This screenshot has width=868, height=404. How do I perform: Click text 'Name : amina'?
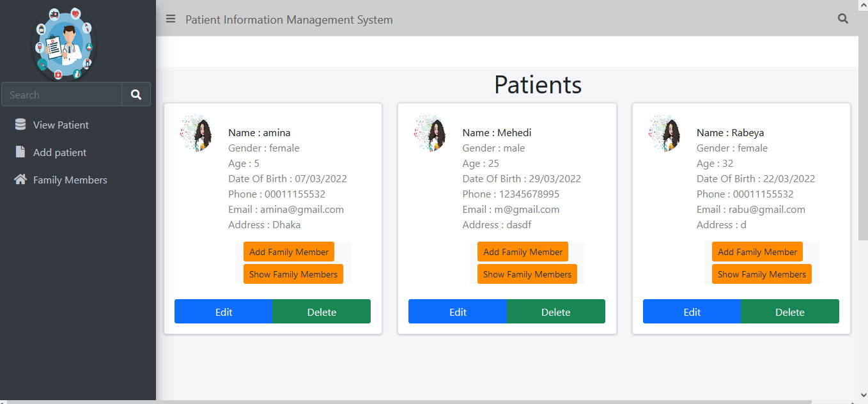tap(259, 133)
